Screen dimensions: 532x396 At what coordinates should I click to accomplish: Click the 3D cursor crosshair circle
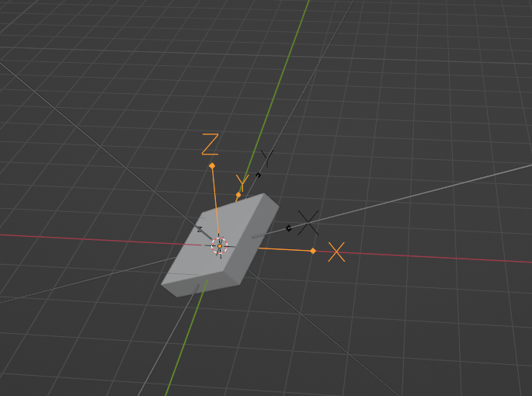220,246
